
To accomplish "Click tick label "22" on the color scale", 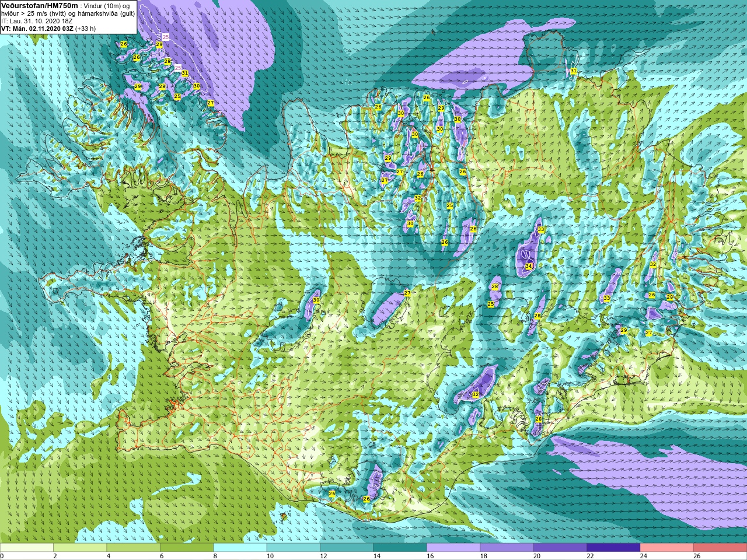I will tap(590, 556).
